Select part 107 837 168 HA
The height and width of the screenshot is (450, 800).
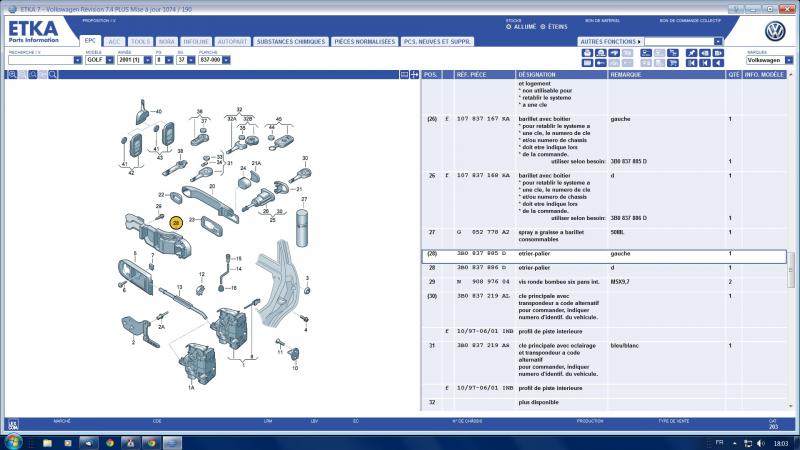pos(483,176)
